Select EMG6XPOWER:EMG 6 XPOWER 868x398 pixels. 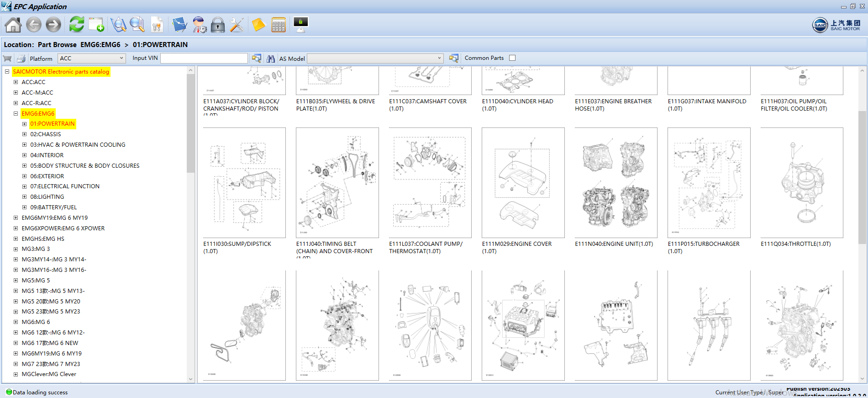coord(63,228)
